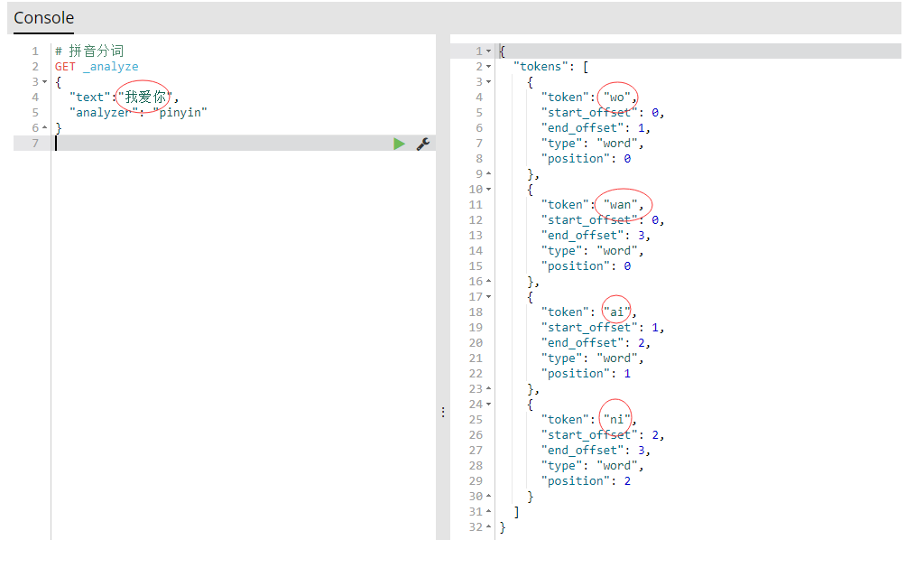This screenshot has height=577, width=924.
Task: Click the "wo" token value
Action: point(617,98)
